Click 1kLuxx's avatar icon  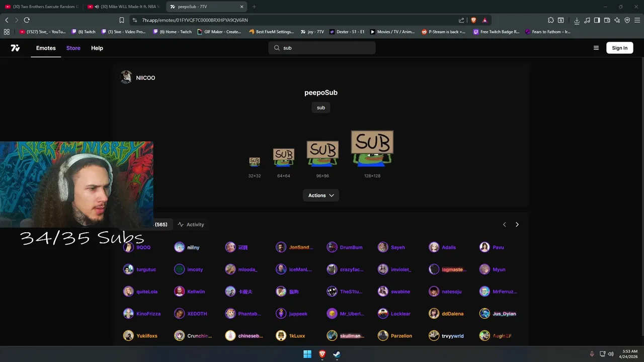coord(281,336)
